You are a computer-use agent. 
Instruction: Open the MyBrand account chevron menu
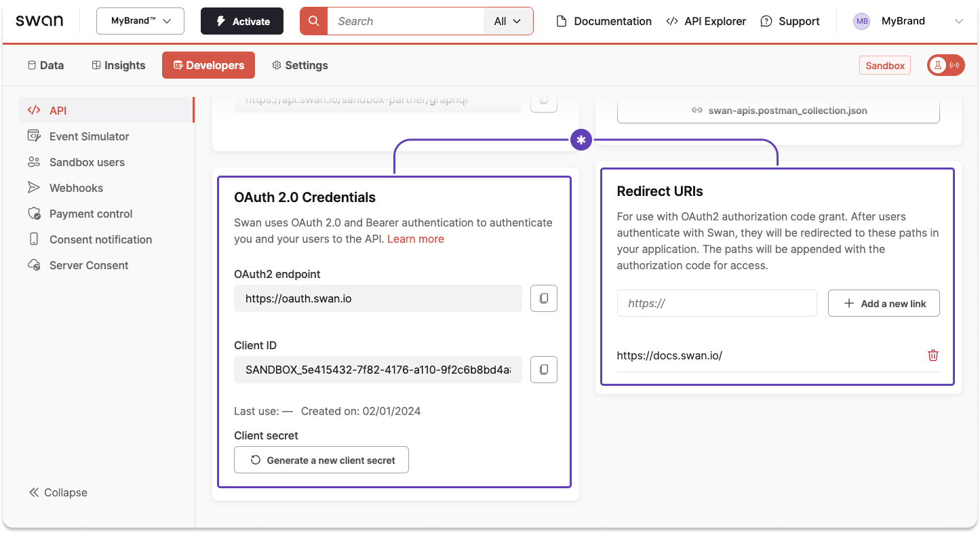point(958,21)
